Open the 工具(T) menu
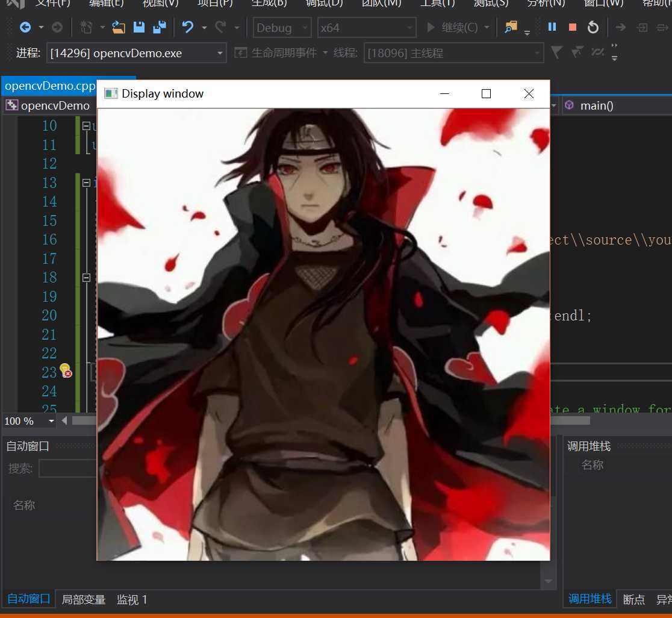Viewport: 672px width, 618px height. click(437, 4)
